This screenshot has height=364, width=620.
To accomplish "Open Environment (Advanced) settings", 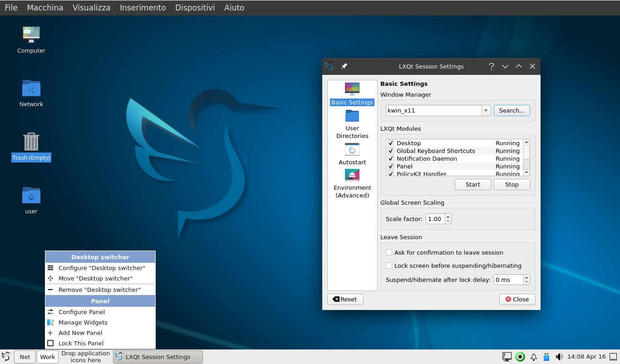I will 352,183.
